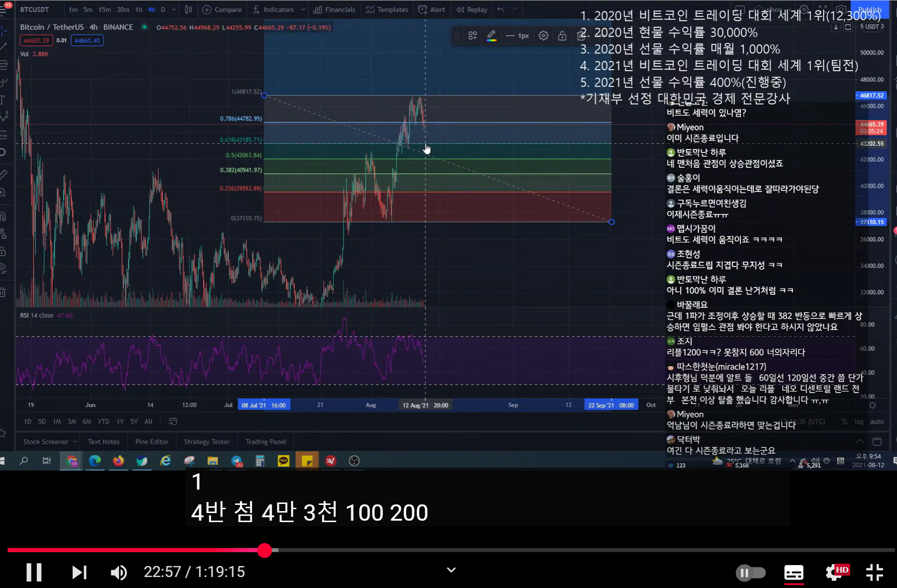The width and height of the screenshot is (897, 588).
Task: Toggle the drawing lock icon
Action: coord(562,35)
